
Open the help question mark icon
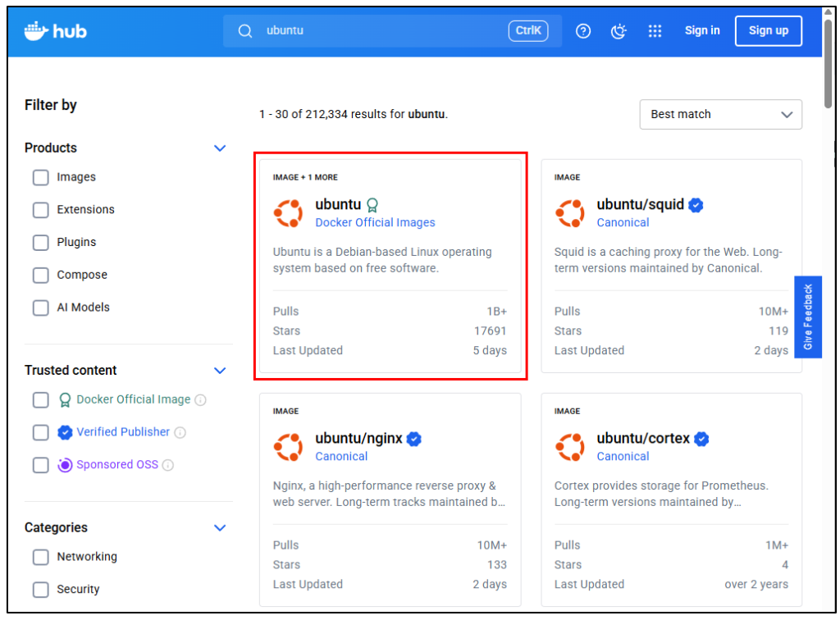[x=583, y=31]
